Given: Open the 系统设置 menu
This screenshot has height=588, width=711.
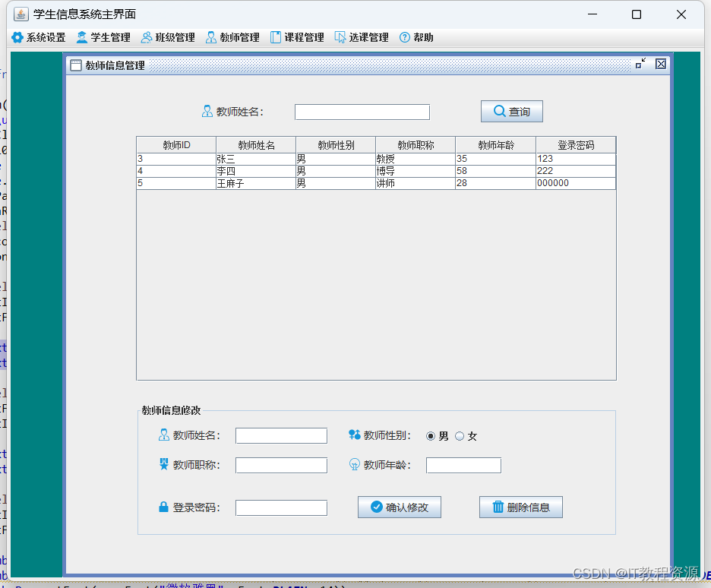Looking at the screenshot, I should 39,38.
